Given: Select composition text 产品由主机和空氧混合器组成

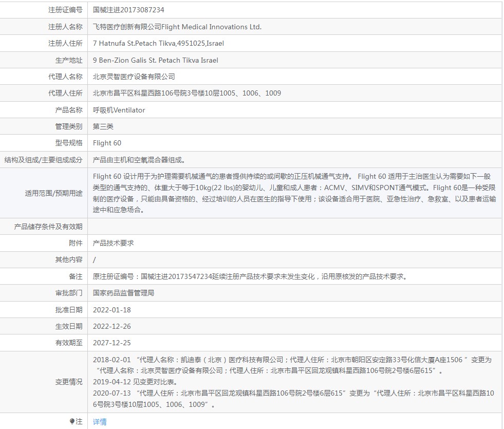Looking at the screenshot, I should pos(139,160).
